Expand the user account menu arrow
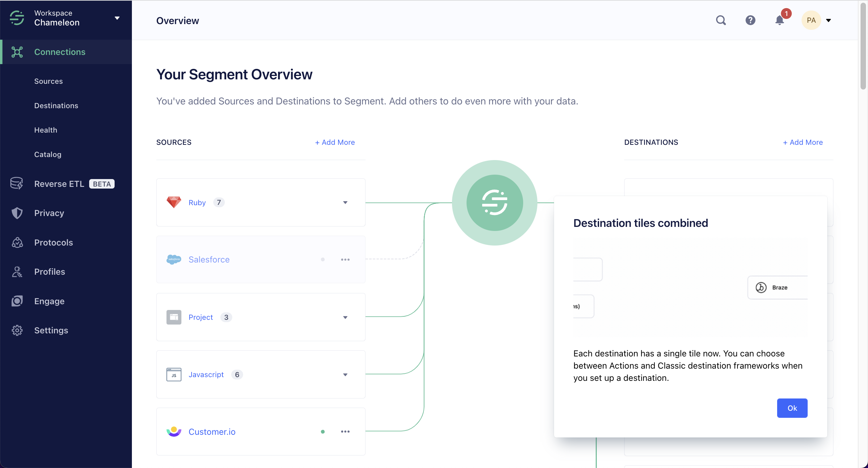This screenshot has height=468, width=868. pos(829,20)
